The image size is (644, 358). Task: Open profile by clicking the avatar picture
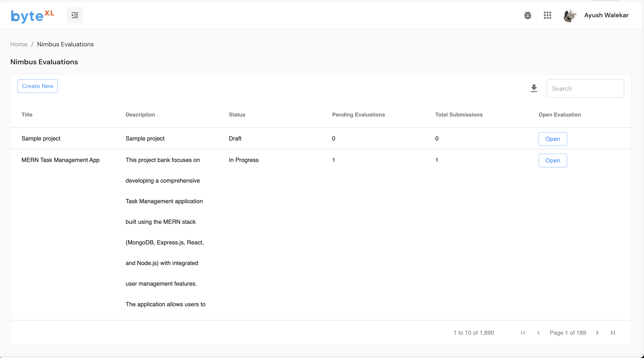pyautogui.click(x=570, y=15)
